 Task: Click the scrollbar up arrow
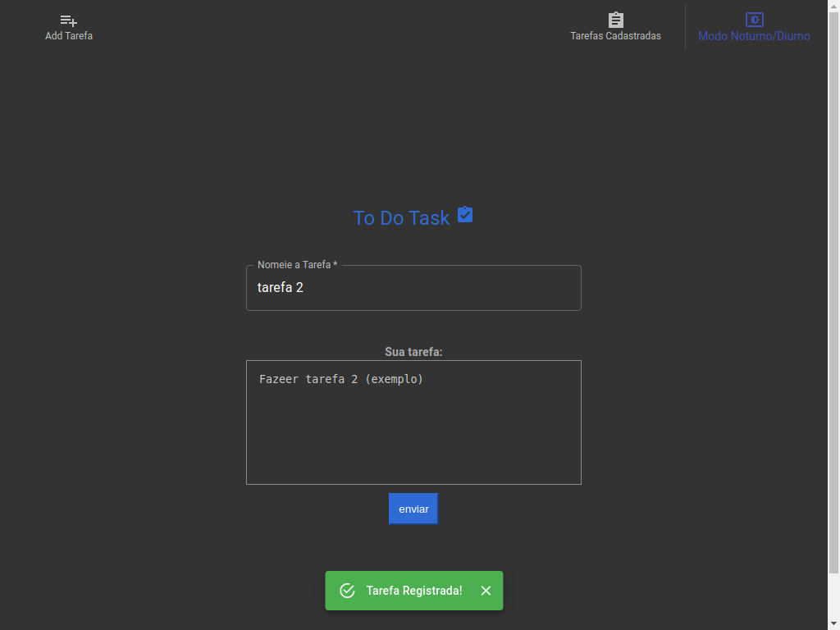pos(834,5)
